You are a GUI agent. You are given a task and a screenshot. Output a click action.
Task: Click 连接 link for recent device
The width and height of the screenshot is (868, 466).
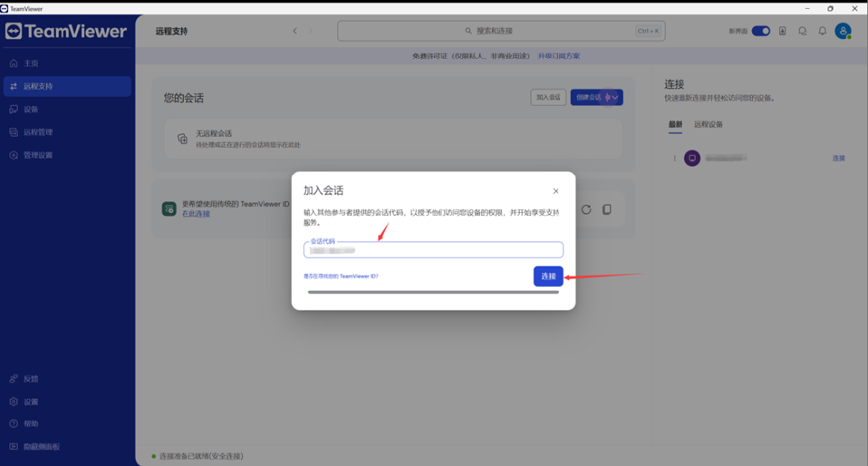(x=838, y=158)
